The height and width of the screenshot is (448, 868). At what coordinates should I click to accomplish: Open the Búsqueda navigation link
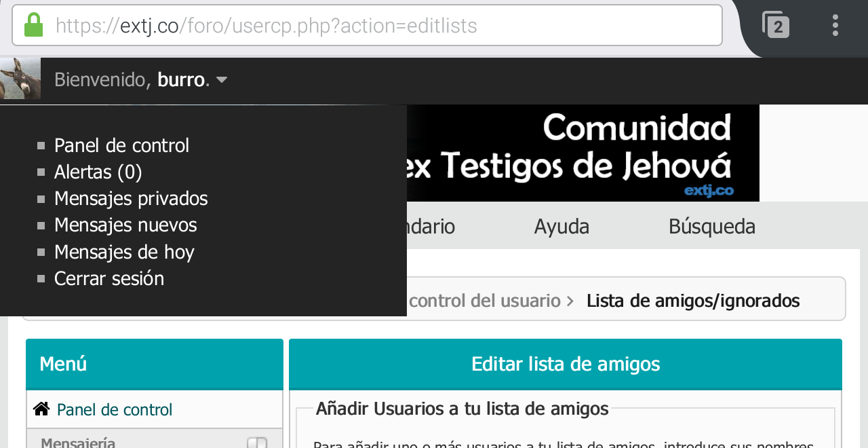(x=711, y=226)
